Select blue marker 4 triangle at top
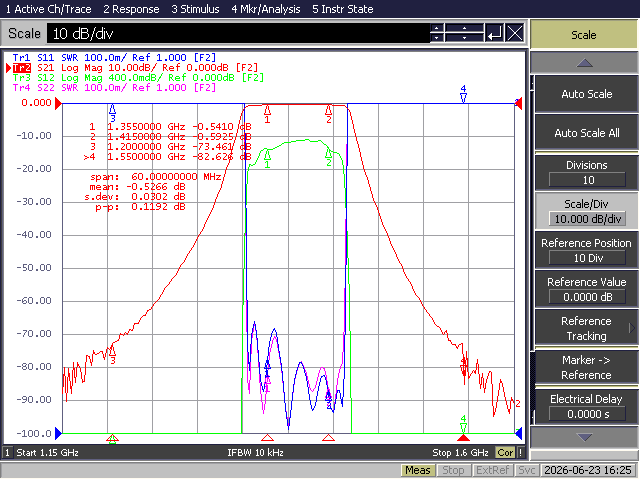The height and width of the screenshot is (480, 640). (463, 98)
